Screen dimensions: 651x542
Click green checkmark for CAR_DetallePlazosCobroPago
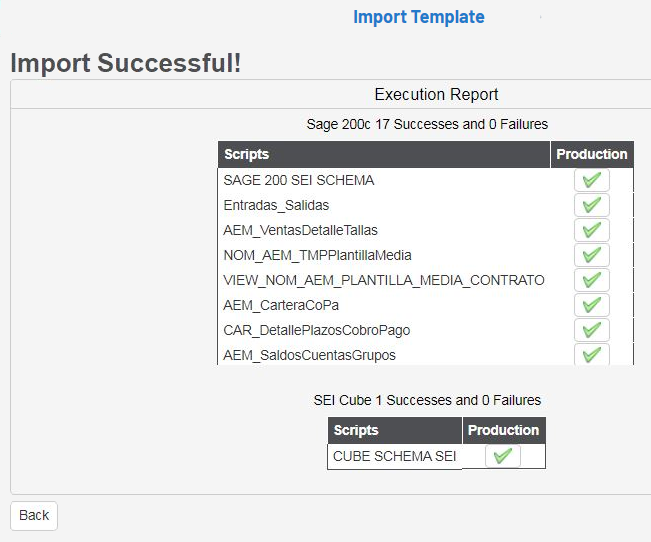[x=592, y=330]
